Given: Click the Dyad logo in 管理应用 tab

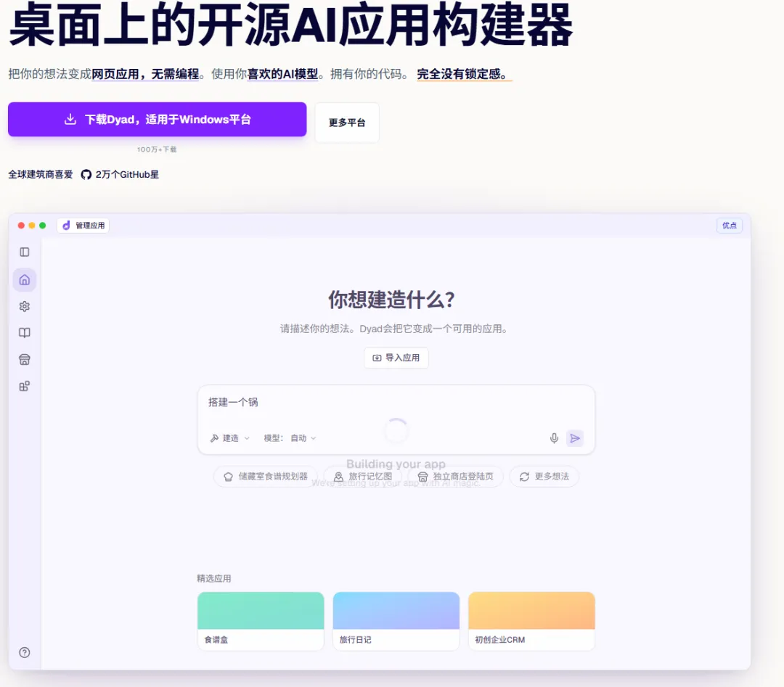Looking at the screenshot, I should (x=66, y=226).
